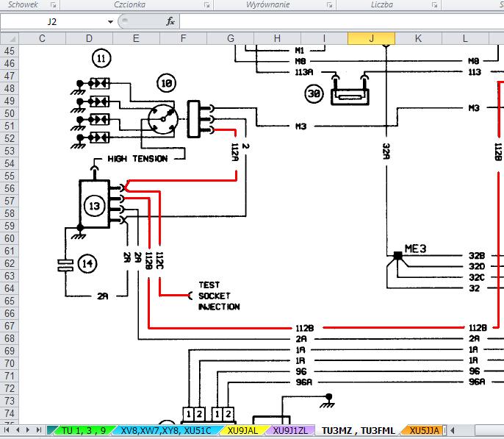This screenshot has height=439, width=504.
Task: Switch to the TU 1, 3, 9 sheet
Action: click(x=83, y=431)
